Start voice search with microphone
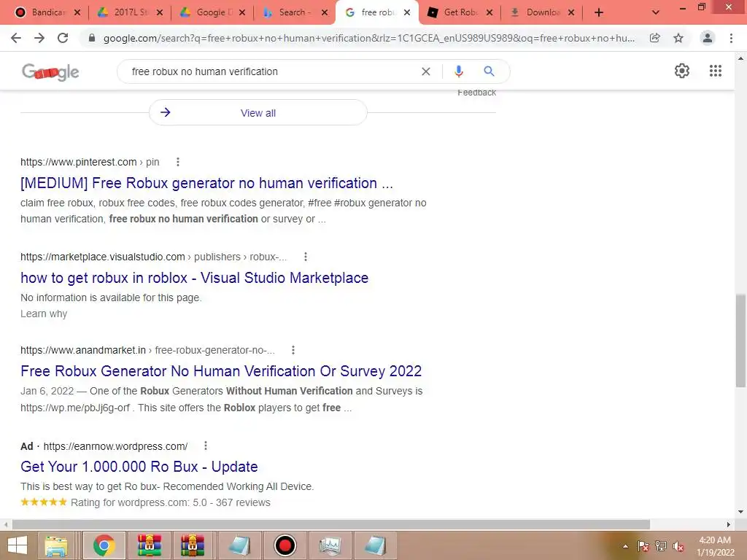 coord(459,71)
